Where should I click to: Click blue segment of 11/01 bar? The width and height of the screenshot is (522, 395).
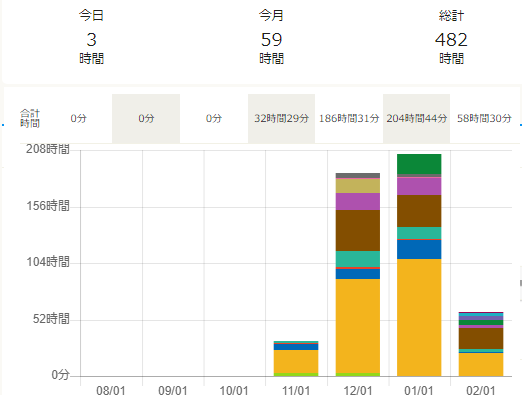tap(296, 347)
